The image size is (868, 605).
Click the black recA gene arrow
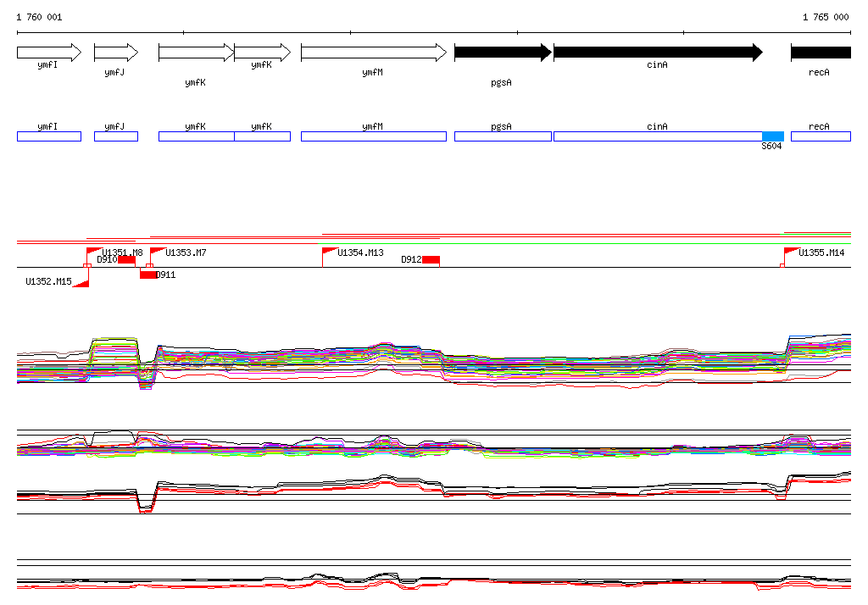point(821,53)
